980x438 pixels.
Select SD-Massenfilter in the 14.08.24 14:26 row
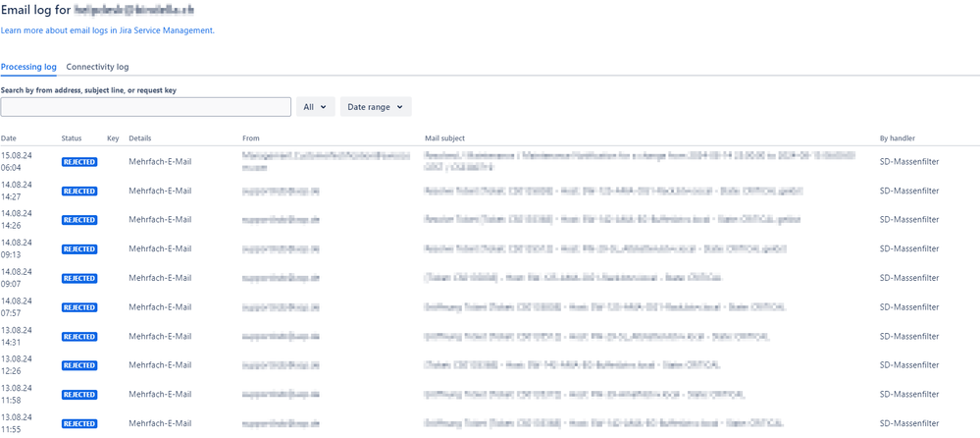(x=908, y=219)
